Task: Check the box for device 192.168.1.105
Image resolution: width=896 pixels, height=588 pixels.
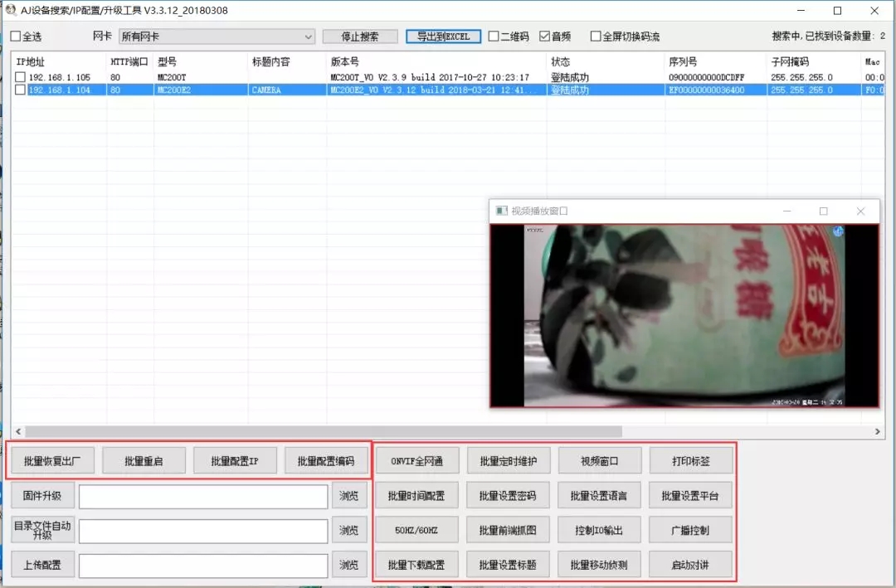Action: coord(20,77)
